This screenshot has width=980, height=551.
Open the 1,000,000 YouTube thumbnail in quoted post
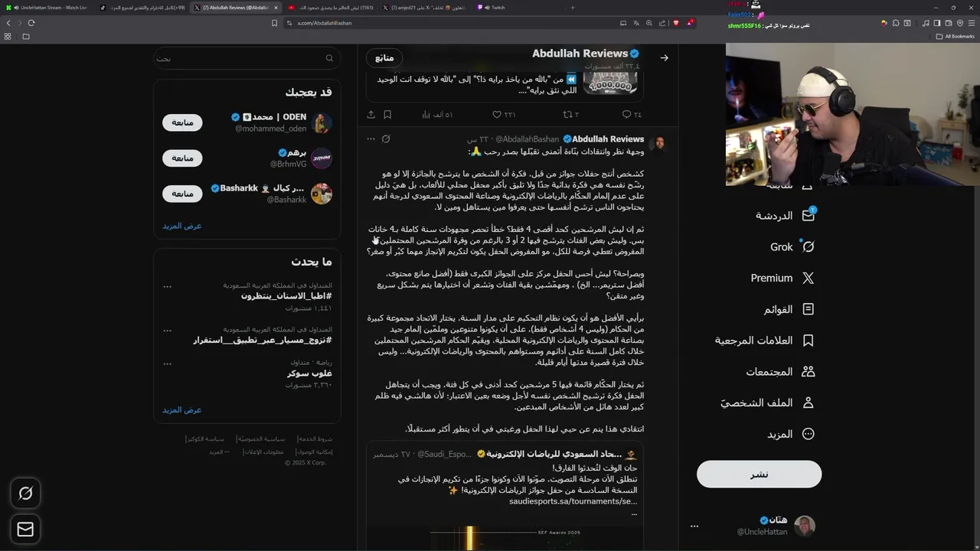(x=610, y=82)
